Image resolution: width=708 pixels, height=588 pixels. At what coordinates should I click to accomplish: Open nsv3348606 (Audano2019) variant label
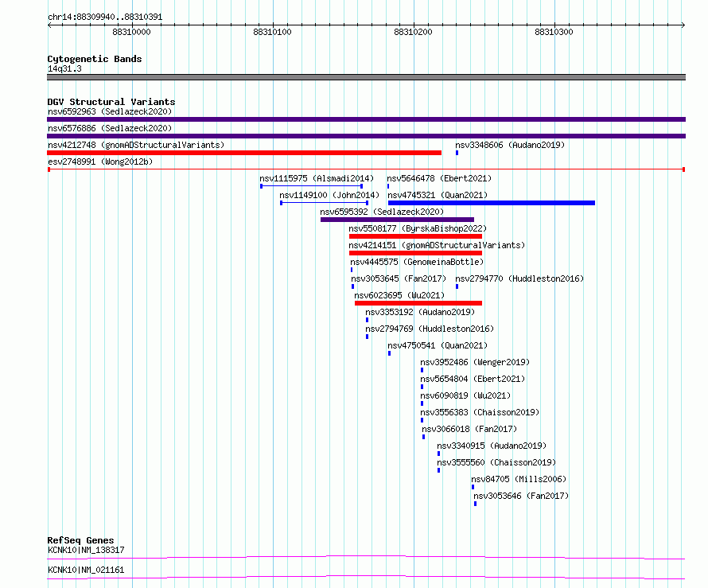pos(510,145)
